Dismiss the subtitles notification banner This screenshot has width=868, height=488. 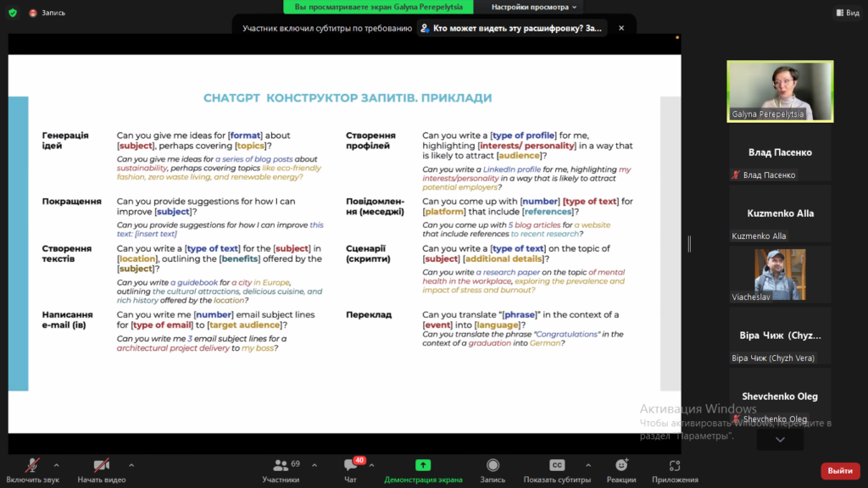click(621, 28)
